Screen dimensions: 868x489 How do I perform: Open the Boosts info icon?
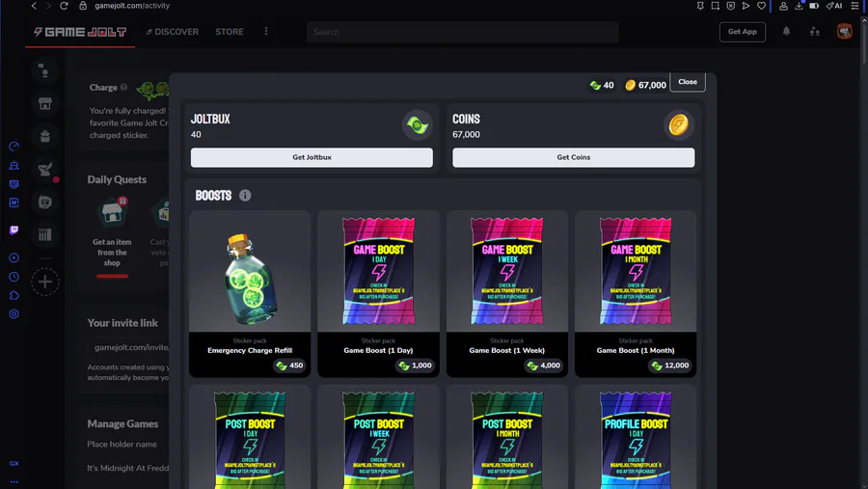[245, 196]
